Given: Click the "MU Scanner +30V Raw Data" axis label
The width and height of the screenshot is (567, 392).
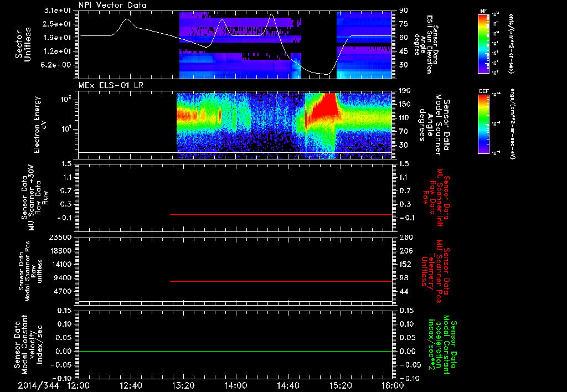Looking at the screenshot, I should pyautogui.click(x=34, y=198).
